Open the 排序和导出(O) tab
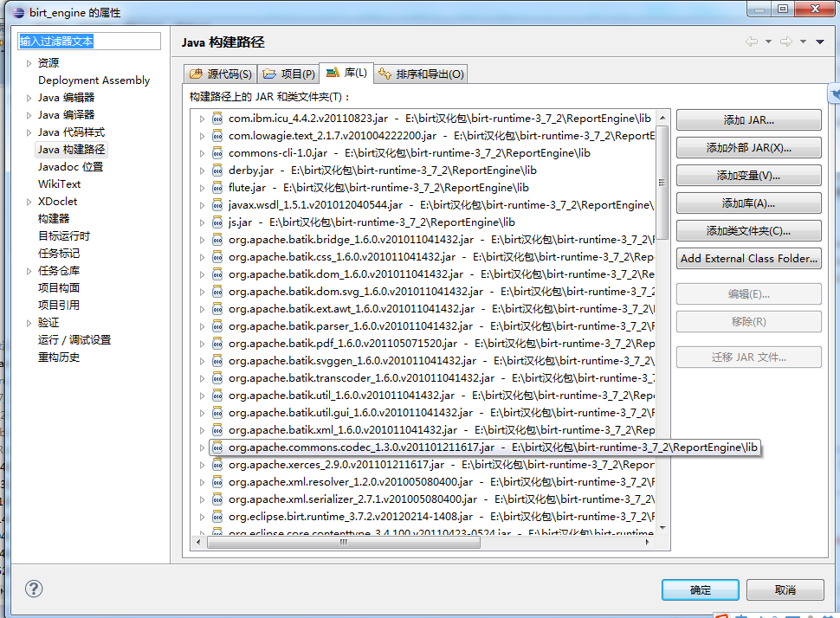 [421, 74]
